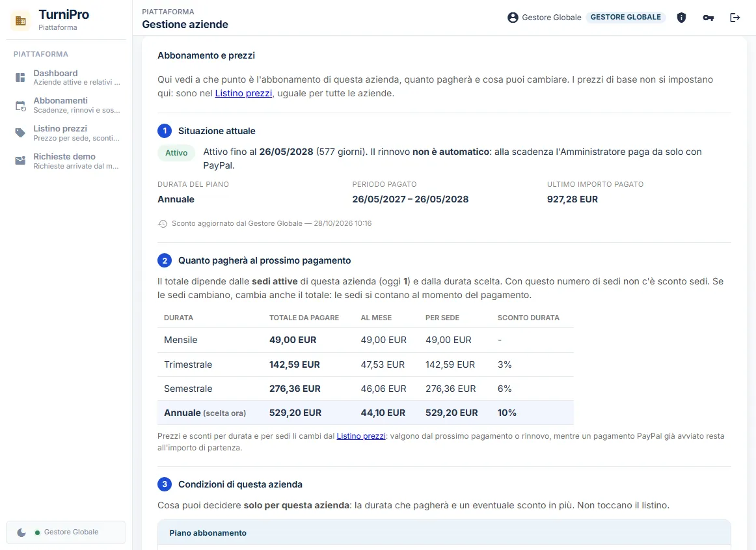Select the paid period 26/05/2027 – 26/05/2028
The image size is (756, 550).
411,199
